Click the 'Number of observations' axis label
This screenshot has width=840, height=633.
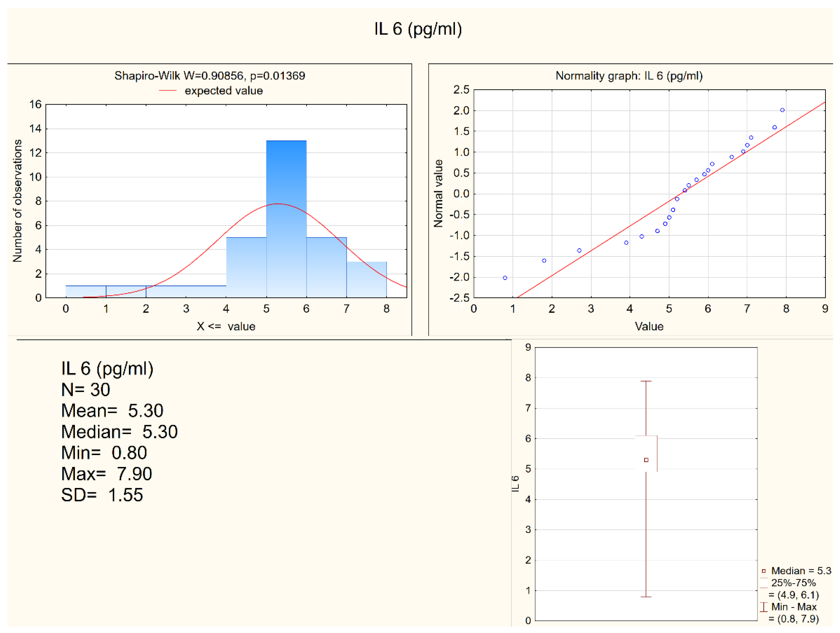[x=17, y=201]
